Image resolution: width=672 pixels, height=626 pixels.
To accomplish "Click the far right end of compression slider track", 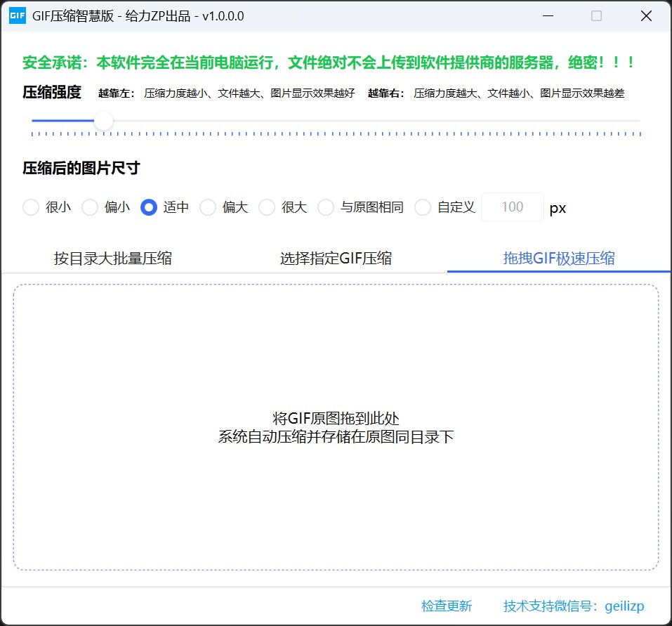I will tap(638, 121).
